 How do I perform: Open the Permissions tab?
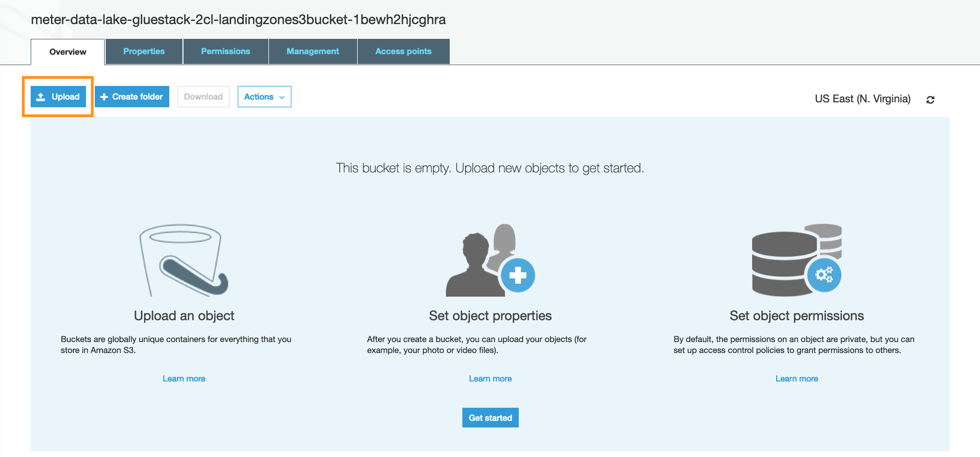coord(226,51)
